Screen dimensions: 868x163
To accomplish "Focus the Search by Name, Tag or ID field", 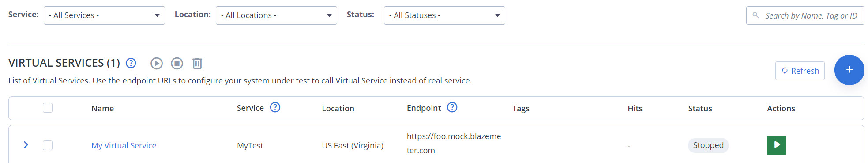I will [x=805, y=15].
